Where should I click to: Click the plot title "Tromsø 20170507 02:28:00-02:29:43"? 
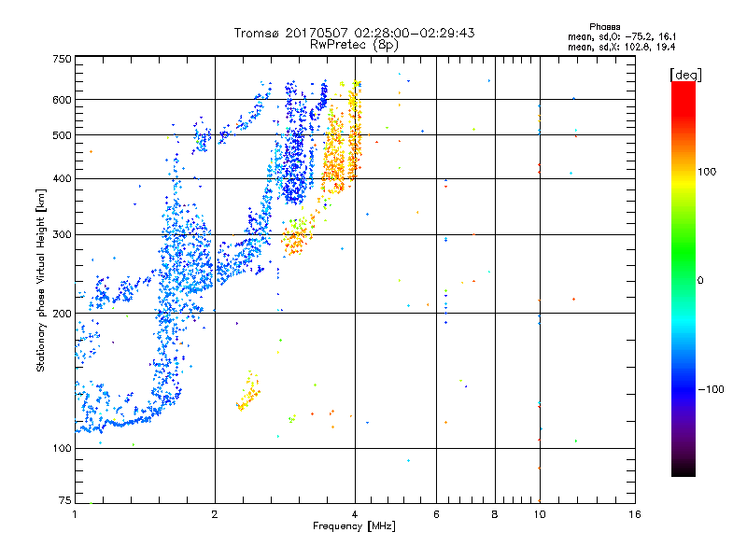[x=354, y=33]
